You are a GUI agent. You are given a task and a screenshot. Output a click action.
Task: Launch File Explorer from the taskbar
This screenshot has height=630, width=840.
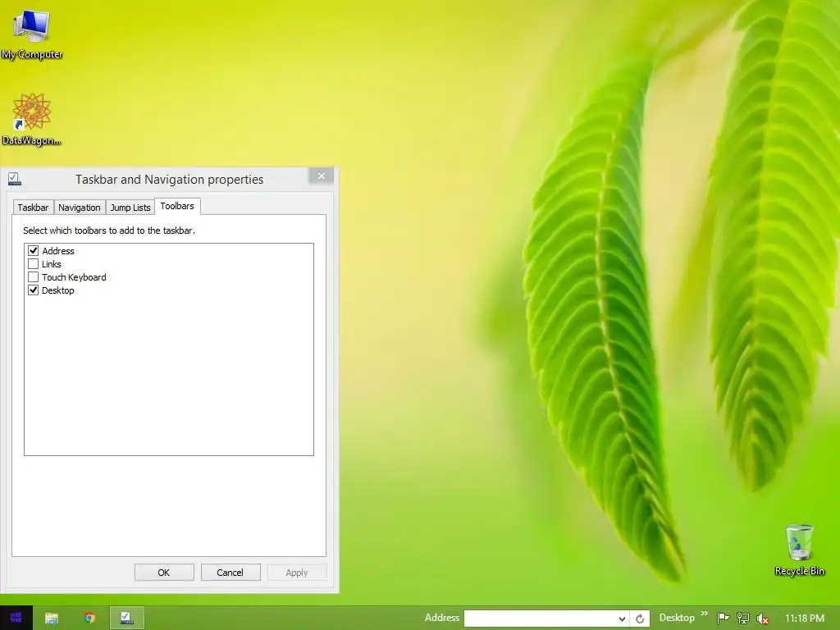(x=52, y=619)
